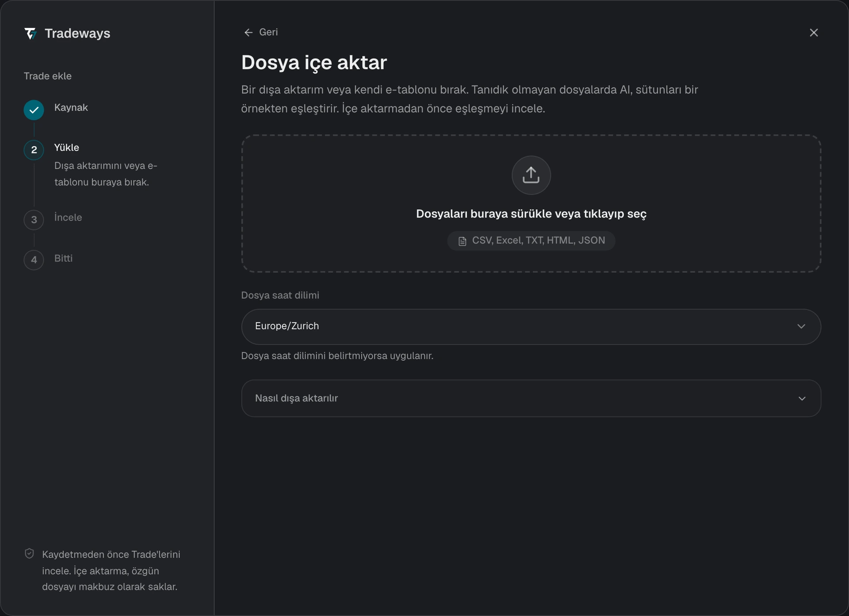The height and width of the screenshot is (616, 849).
Task: Select step 4 Bitti circle
Action: tap(34, 260)
